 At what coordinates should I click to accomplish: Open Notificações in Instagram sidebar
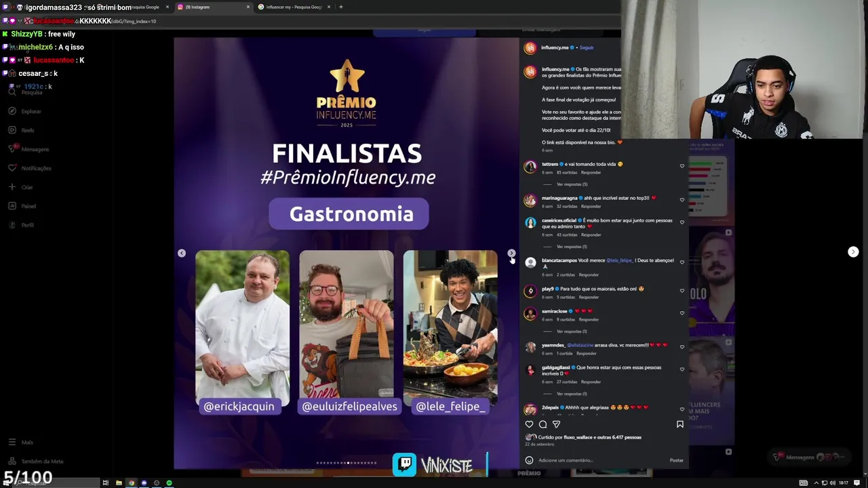pos(30,168)
